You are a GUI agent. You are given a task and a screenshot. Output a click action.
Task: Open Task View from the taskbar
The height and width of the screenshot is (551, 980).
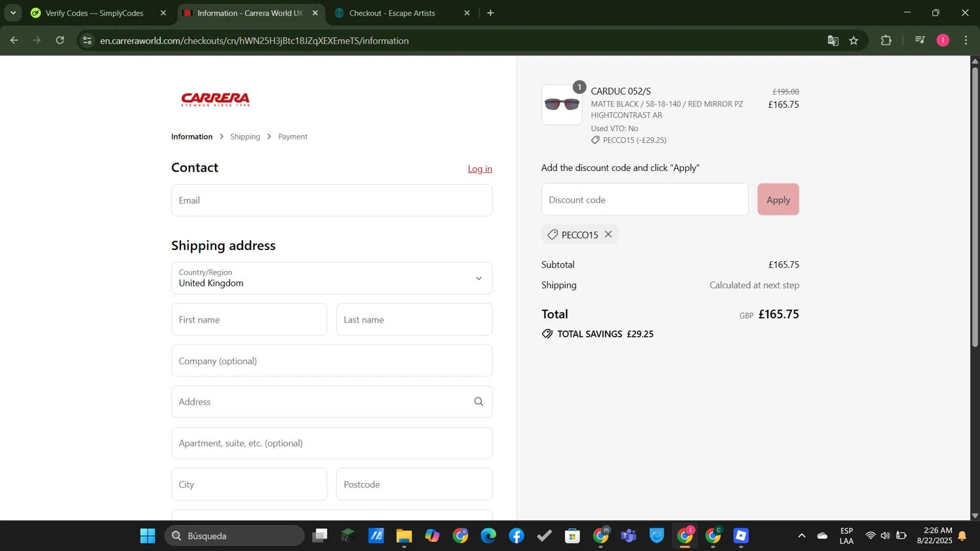(319, 536)
